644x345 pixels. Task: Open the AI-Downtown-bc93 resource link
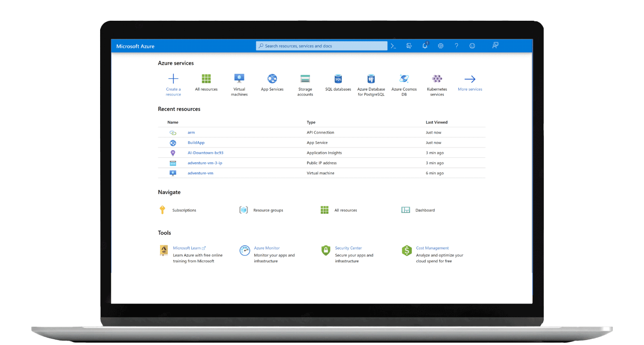coord(206,153)
